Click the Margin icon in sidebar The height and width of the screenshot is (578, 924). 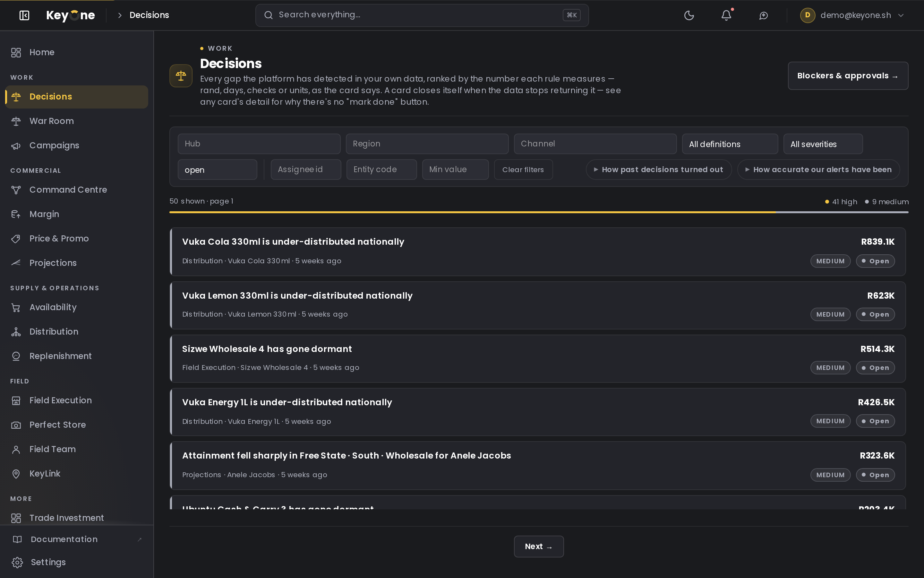(16, 214)
